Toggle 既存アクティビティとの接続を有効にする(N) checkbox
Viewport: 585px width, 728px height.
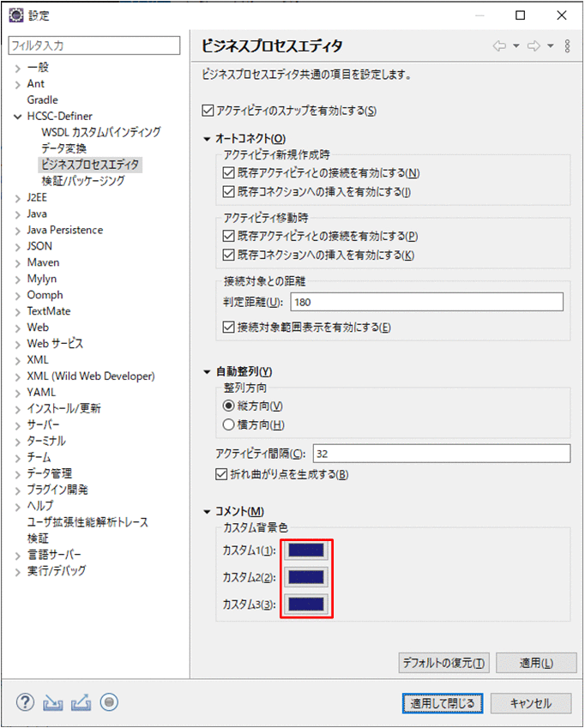(228, 173)
